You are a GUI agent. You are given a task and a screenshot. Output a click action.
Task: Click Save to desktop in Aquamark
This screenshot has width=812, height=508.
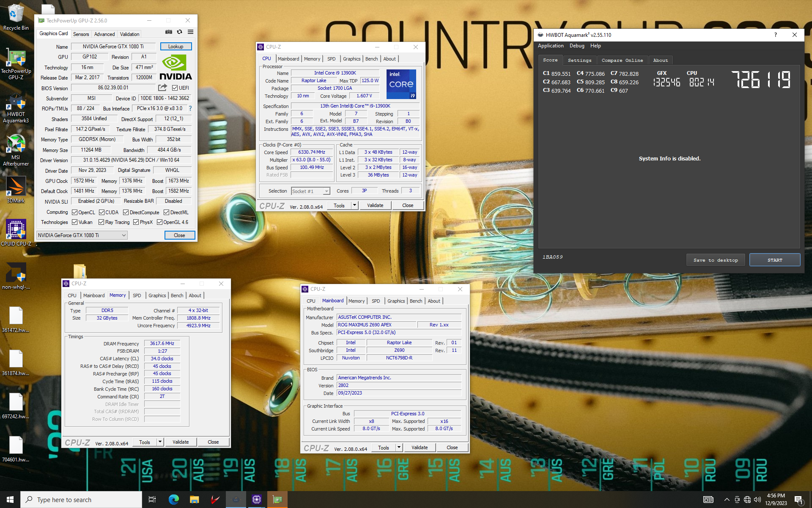pos(716,260)
